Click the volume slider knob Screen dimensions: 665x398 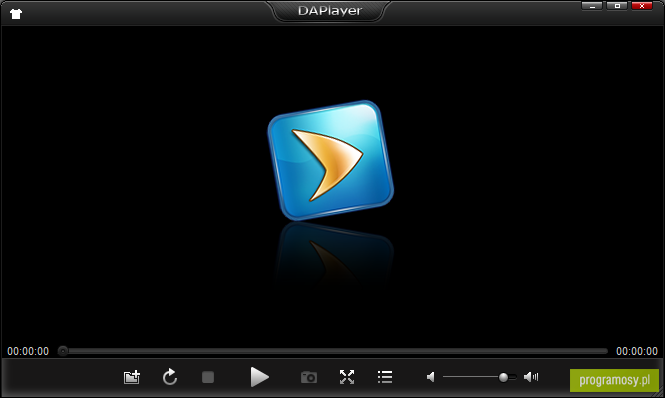tap(503, 377)
